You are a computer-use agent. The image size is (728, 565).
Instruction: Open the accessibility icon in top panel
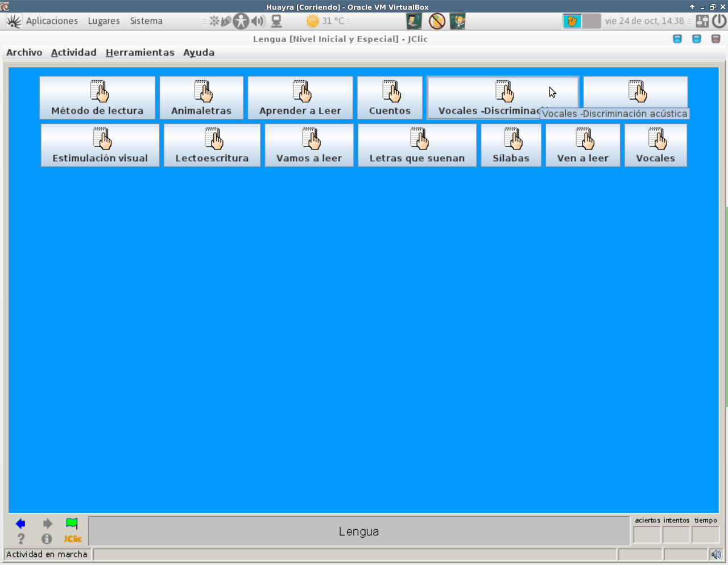point(241,21)
